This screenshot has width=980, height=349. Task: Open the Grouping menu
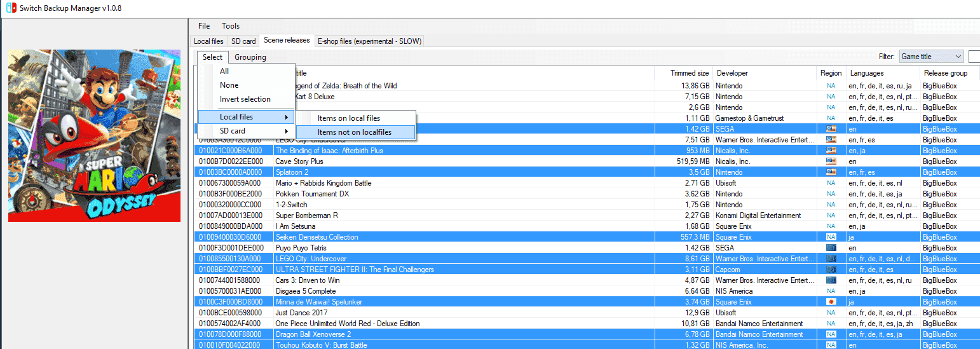click(x=250, y=57)
